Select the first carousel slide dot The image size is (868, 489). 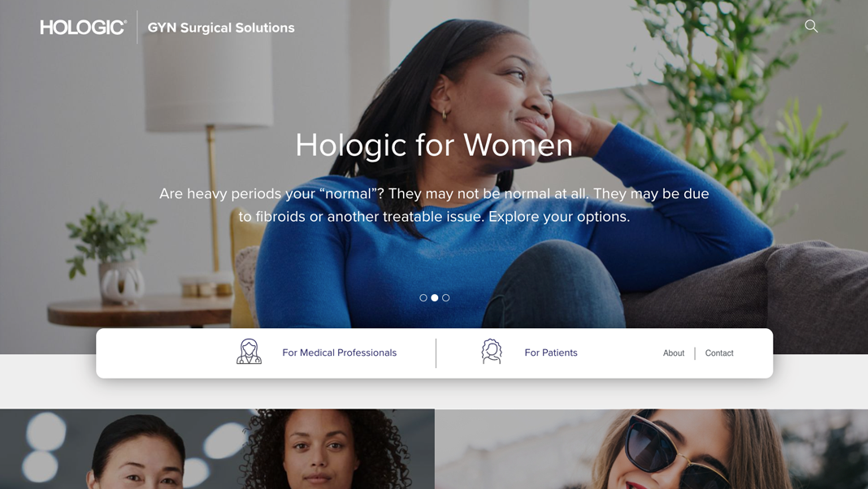(423, 297)
